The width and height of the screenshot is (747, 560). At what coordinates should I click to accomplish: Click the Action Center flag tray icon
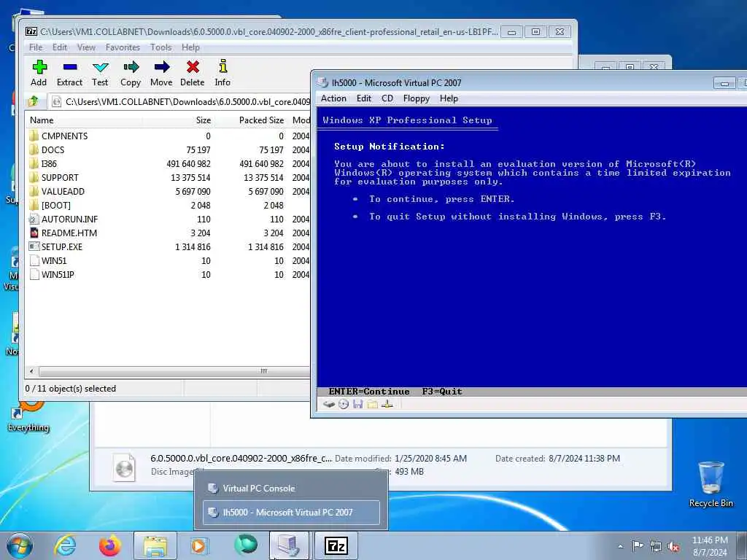click(x=638, y=545)
